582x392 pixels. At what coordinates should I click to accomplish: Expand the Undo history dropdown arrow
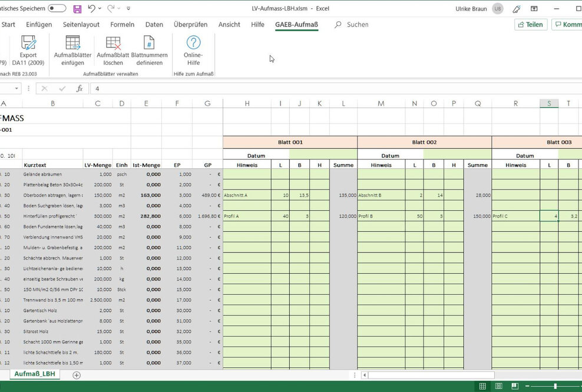tap(100, 9)
